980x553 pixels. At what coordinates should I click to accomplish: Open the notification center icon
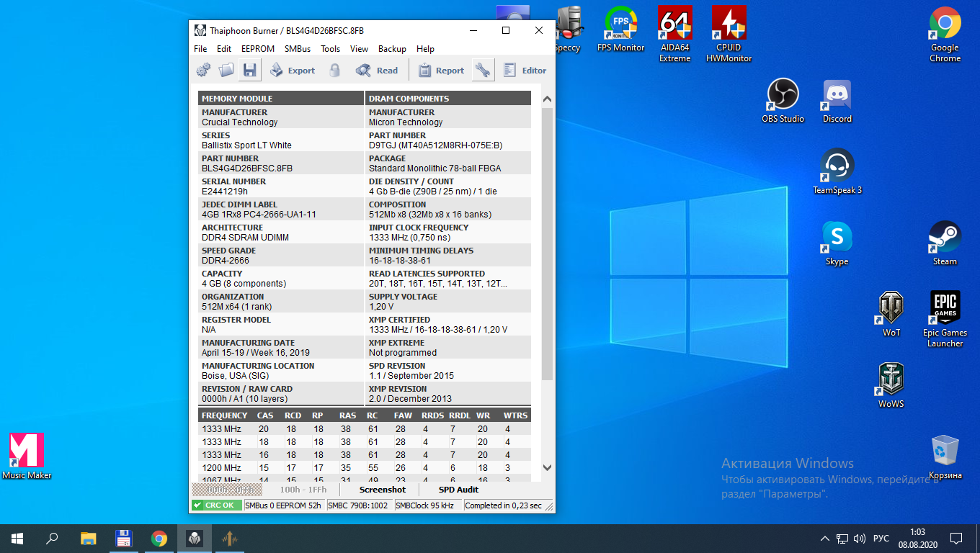pos(956,538)
